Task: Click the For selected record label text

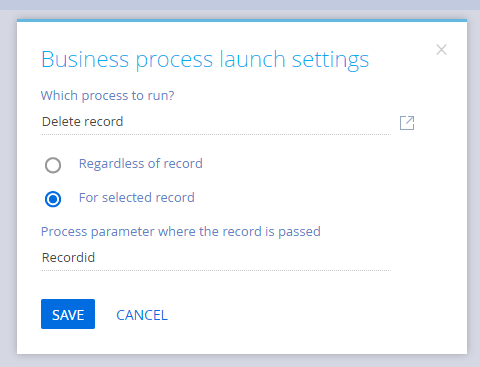Action: coord(137,198)
